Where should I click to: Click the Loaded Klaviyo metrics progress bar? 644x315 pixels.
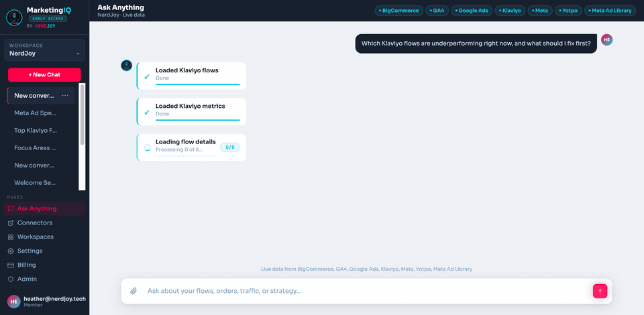(197, 120)
